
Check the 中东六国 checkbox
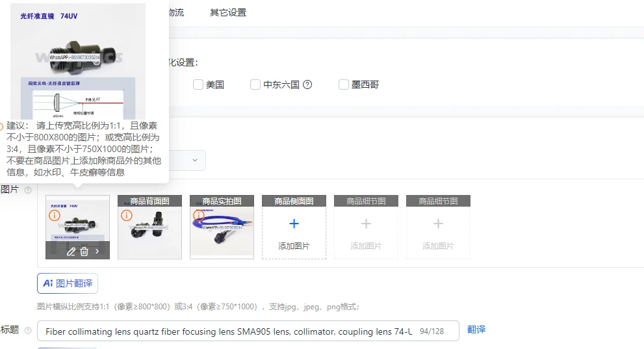pos(255,84)
